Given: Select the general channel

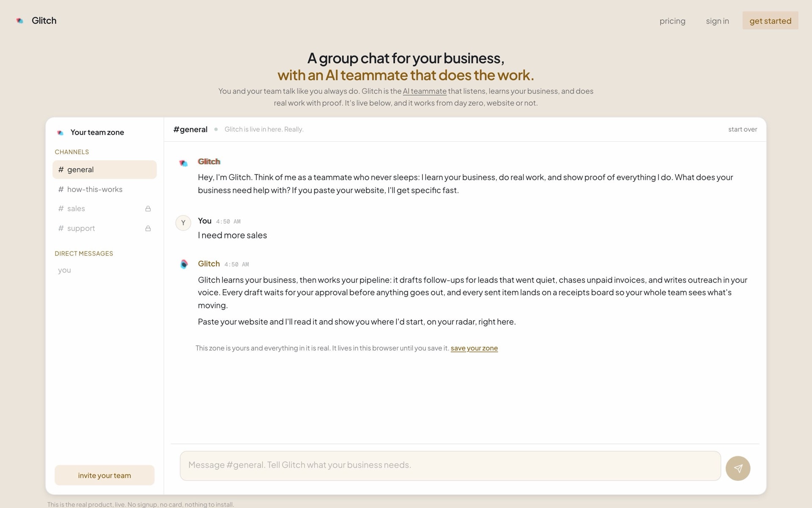Looking at the screenshot, I should (x=104, y=169).
